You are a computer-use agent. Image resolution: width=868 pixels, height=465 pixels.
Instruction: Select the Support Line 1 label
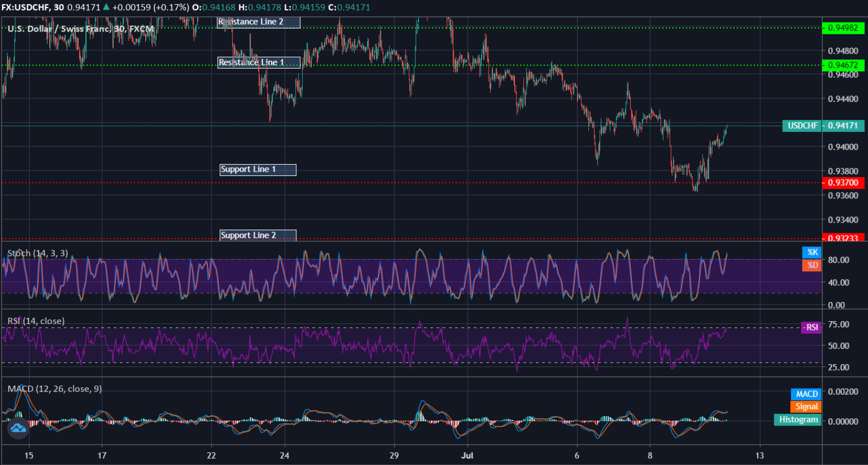[258, 169]
